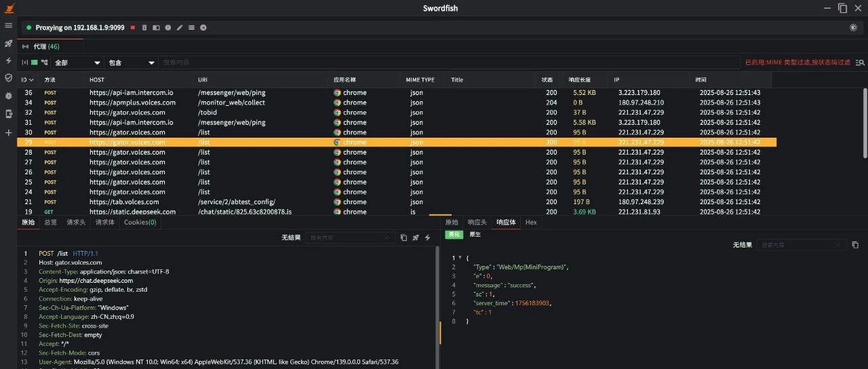Expand the 包含 match-type dropdown
Screen dimensions: 868x369
pyautogui.click(x=132, y=62)
